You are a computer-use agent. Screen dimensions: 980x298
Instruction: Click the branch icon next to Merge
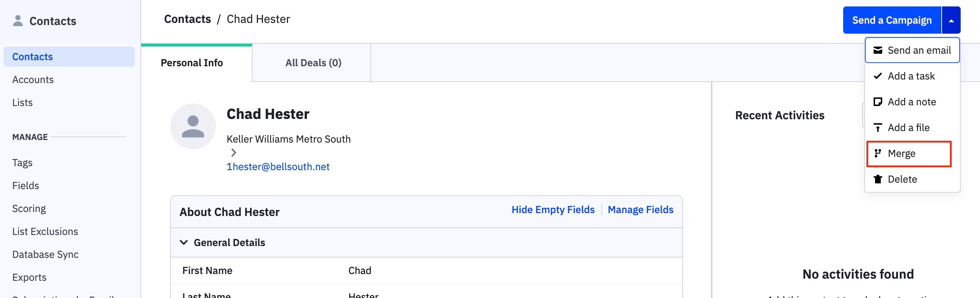[x=878, y=153]
